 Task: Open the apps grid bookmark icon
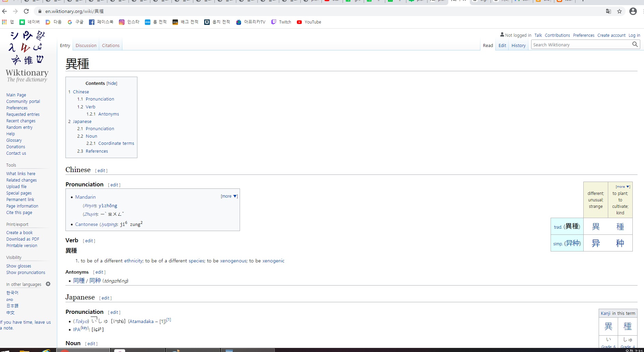point(8,22)
